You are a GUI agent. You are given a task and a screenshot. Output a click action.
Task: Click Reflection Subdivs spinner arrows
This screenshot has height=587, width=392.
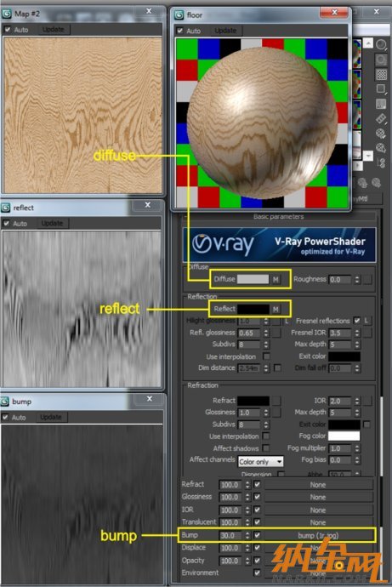pyautogui.click(x=266, y=345)
